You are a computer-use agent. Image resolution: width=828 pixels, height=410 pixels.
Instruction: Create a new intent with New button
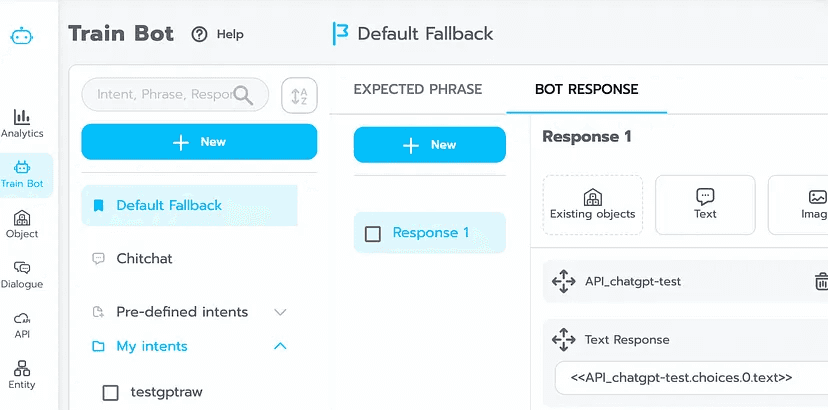(199, 142)
